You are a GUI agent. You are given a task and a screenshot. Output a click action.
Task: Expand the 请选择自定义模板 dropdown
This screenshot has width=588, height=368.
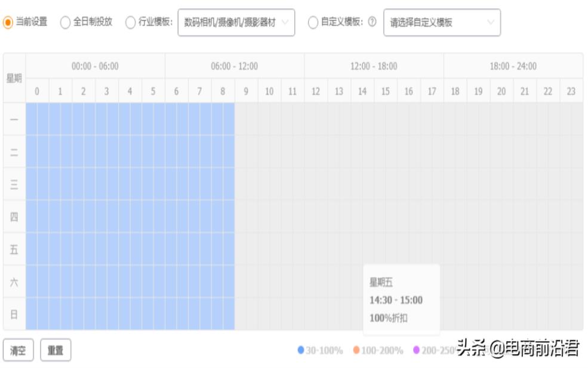[442, 23]
